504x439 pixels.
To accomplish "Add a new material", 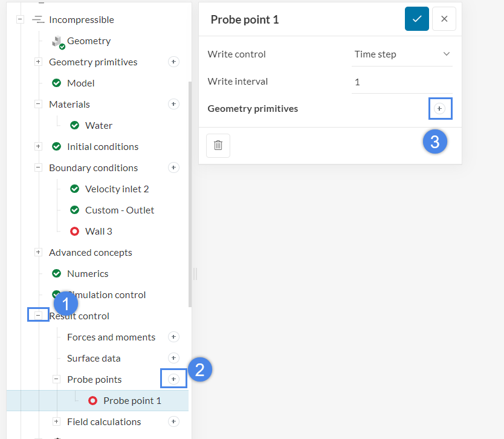I will coord(173,104).
